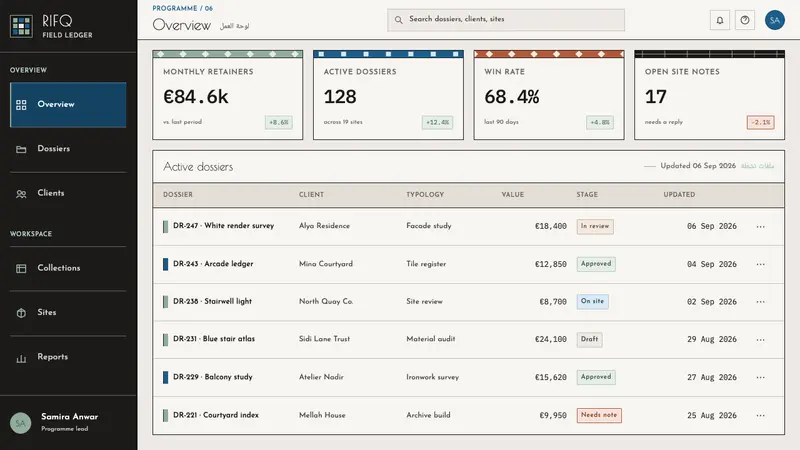Click the Arabic link beside Updated 06 Sep 2026
Viewport: 800px width, 450px height.
tap(757, 166)
